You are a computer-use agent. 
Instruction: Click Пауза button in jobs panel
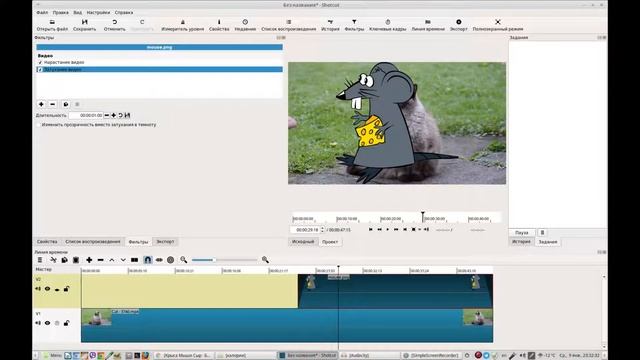coord(522,232)
